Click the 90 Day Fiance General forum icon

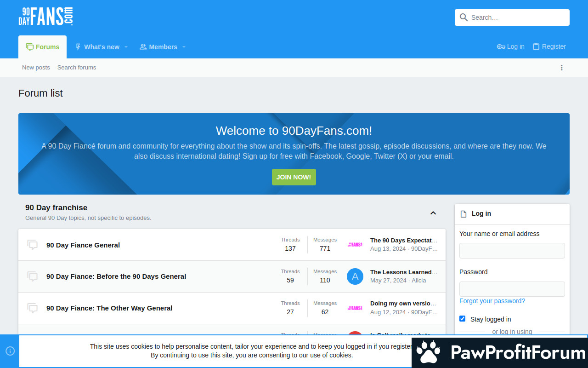tap(33, 245)
